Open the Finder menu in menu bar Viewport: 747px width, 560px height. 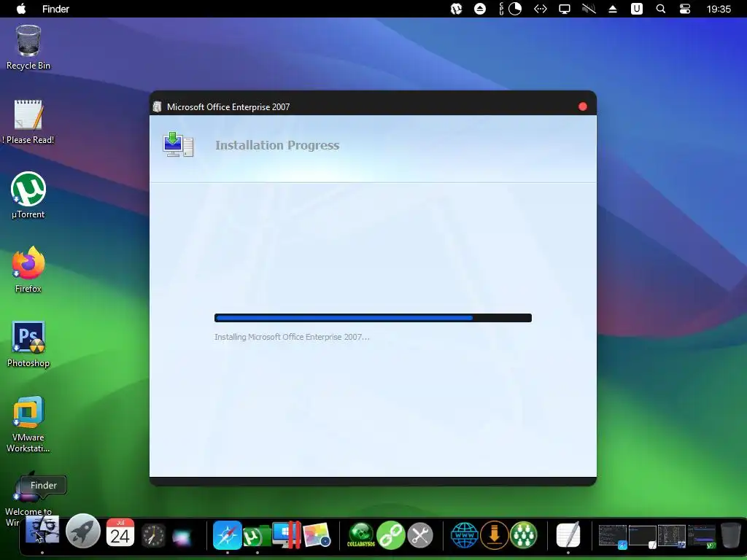pyautogui.click(x=55, y=9)
